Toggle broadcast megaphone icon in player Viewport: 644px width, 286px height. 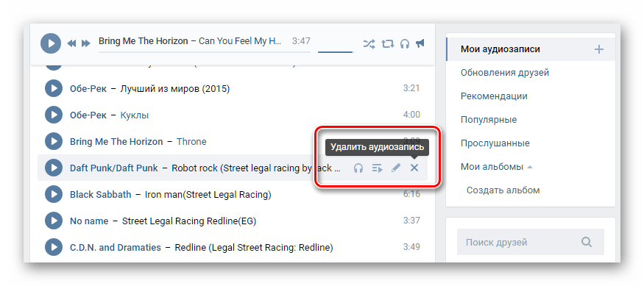tap(420, 43)
